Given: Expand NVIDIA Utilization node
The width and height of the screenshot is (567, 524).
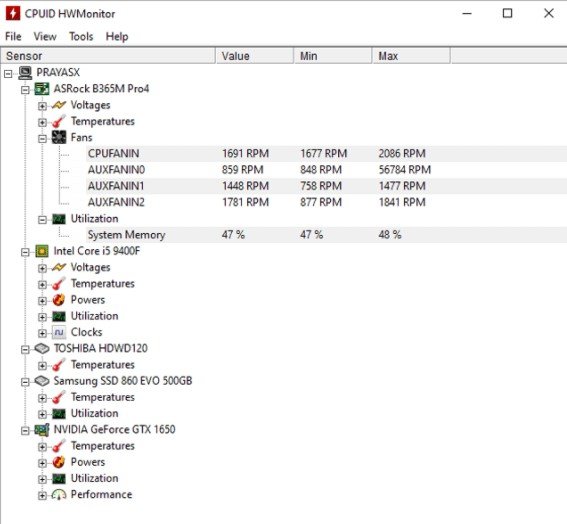Looking at the screenshot, I should click(42, 479).
